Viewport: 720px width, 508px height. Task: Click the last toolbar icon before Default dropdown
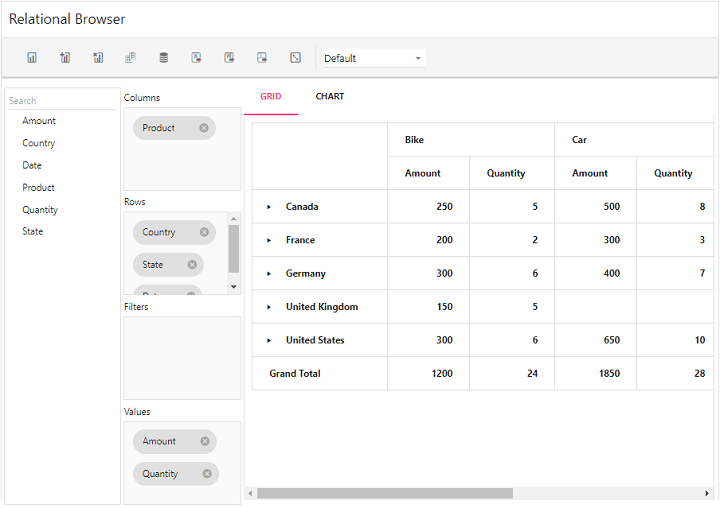coord(296,58)
